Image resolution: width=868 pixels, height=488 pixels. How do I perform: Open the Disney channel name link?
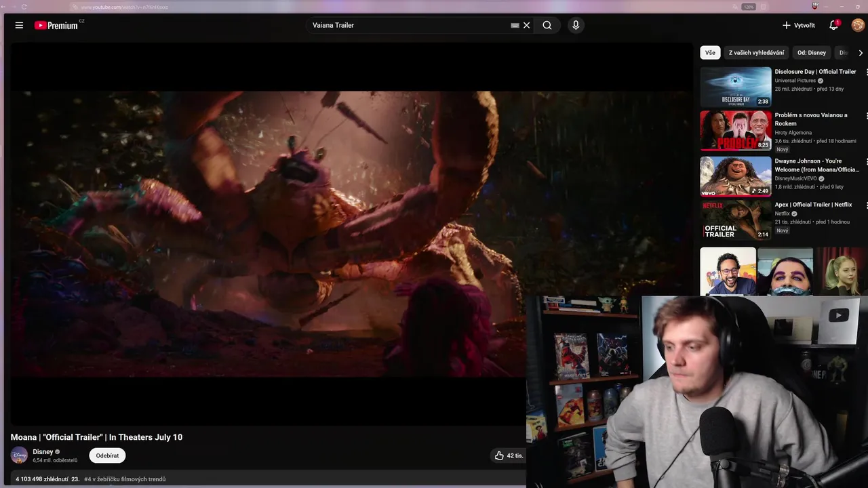[x=43, y=451]
